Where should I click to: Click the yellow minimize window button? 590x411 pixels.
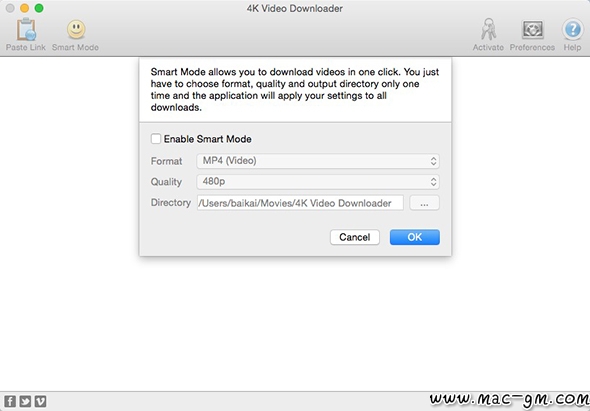click(x=24, y=8)
